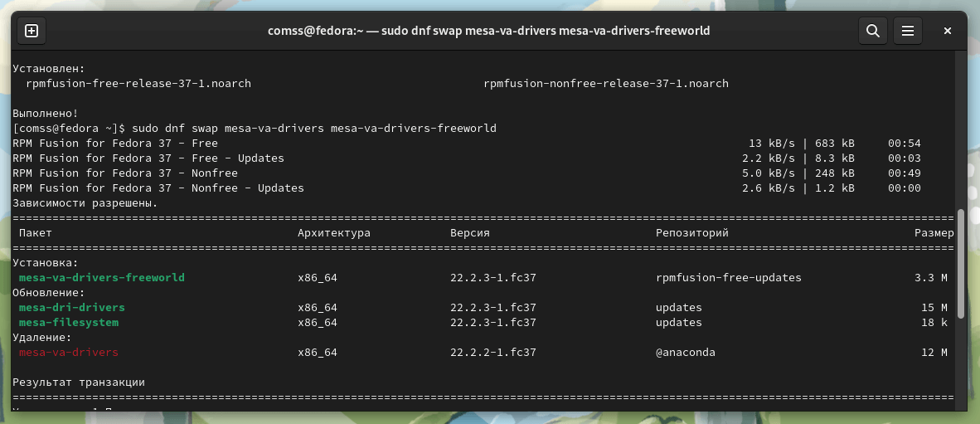The width and height of the screenshot is (980, 424).
Task: Click the @anaconda repository value
Action: pyautogui.click(x=686, y=353)
